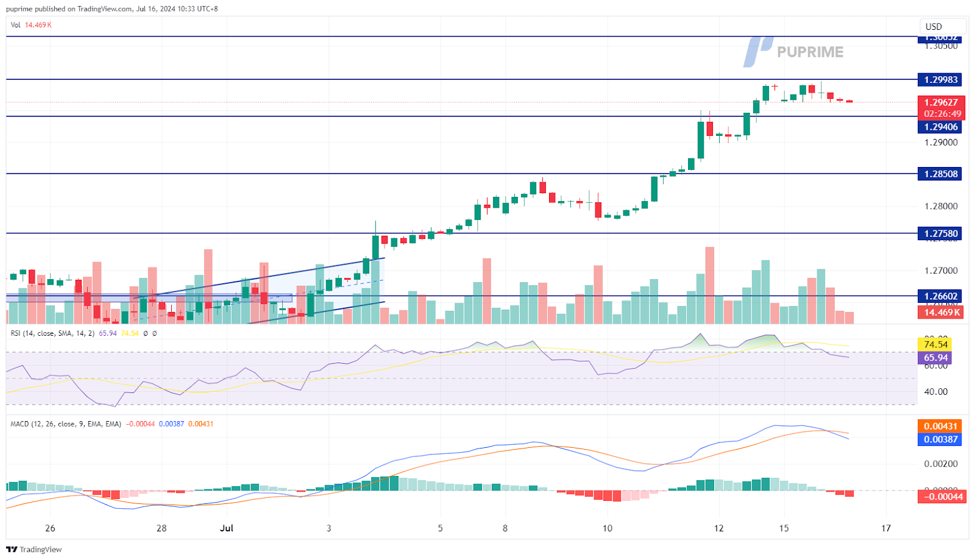The image size is (975, 560).
Task: Click the RSI SMA value 74.54 label
Action: [935, 344]
